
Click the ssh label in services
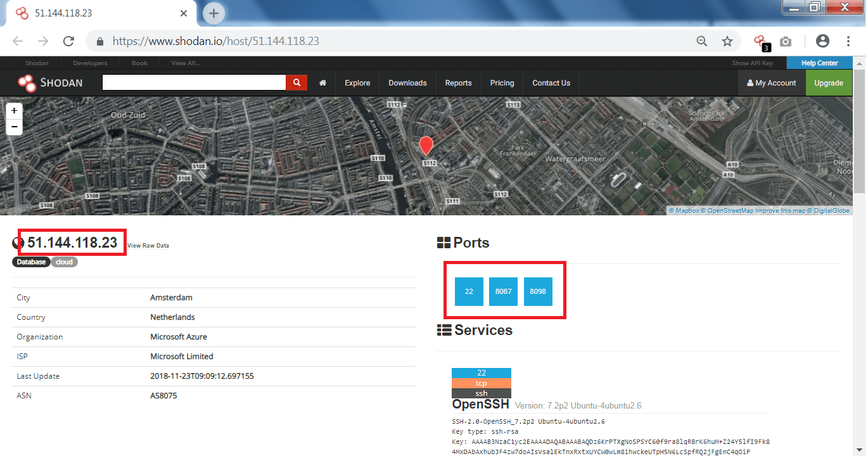[x=482, y=393]
